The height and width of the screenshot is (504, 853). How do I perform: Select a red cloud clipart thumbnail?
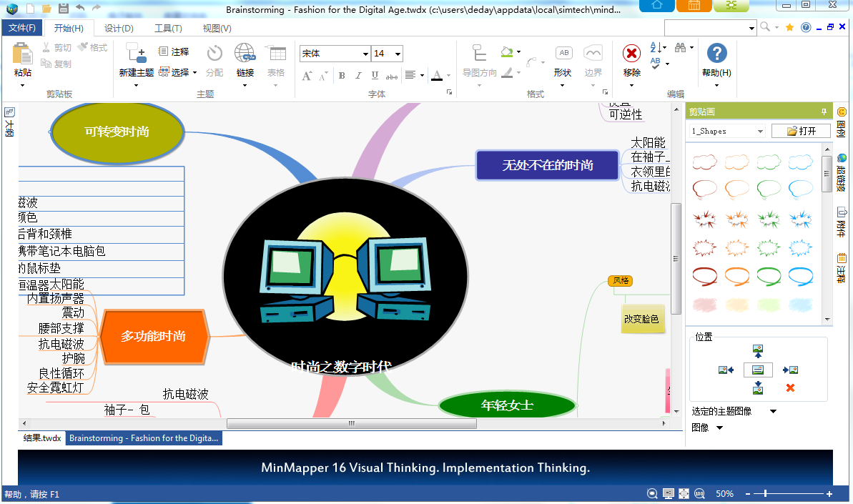click(704, 162)
